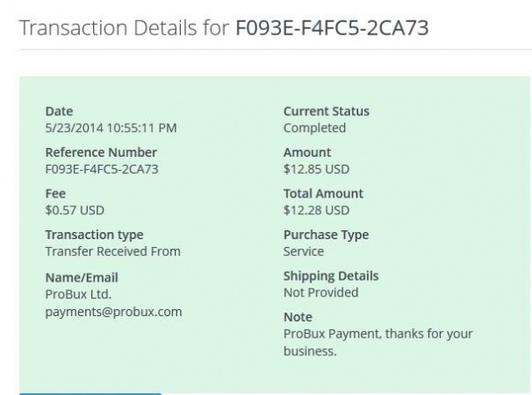Click the Not Provided shipping details value

[321, 292]
